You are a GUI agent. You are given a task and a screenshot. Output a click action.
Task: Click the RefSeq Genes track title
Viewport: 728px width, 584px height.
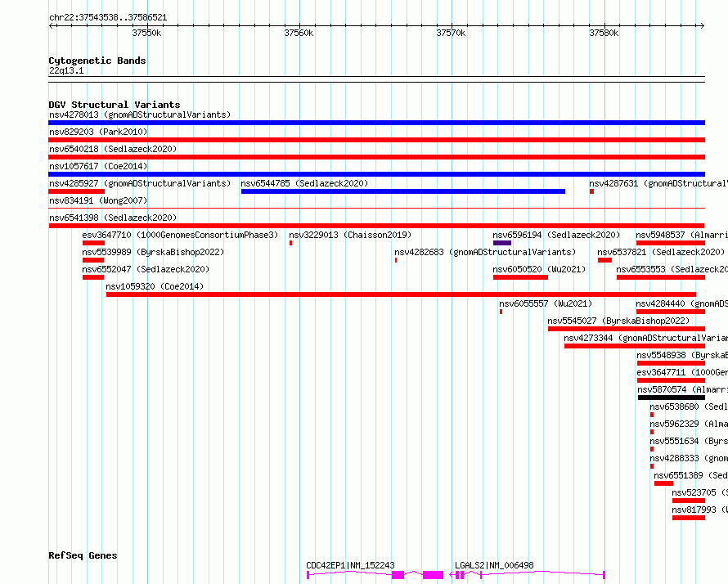coord(83,555)
